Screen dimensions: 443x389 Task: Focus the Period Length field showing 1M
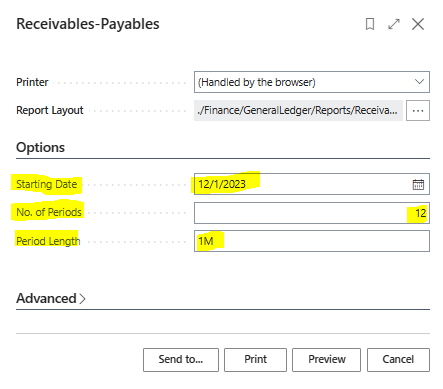point(312,241)
